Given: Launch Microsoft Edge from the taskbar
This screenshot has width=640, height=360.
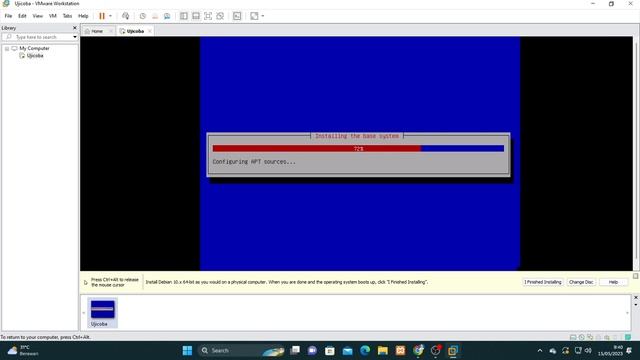Looking at the screenshot, I should 365,351.
